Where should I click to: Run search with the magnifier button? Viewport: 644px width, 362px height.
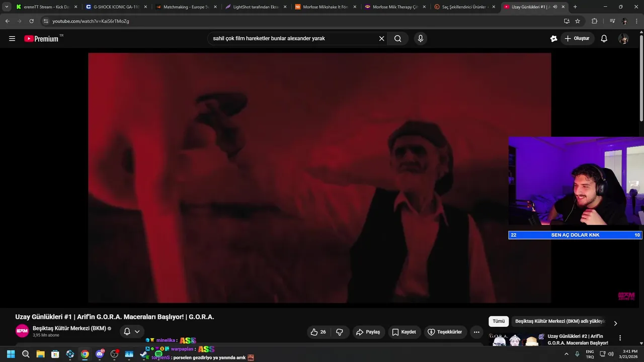point(397,39)
